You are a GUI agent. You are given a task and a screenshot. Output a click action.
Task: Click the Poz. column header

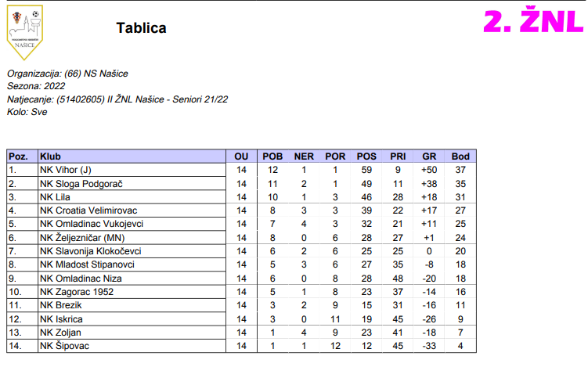(x=18, y=157)
